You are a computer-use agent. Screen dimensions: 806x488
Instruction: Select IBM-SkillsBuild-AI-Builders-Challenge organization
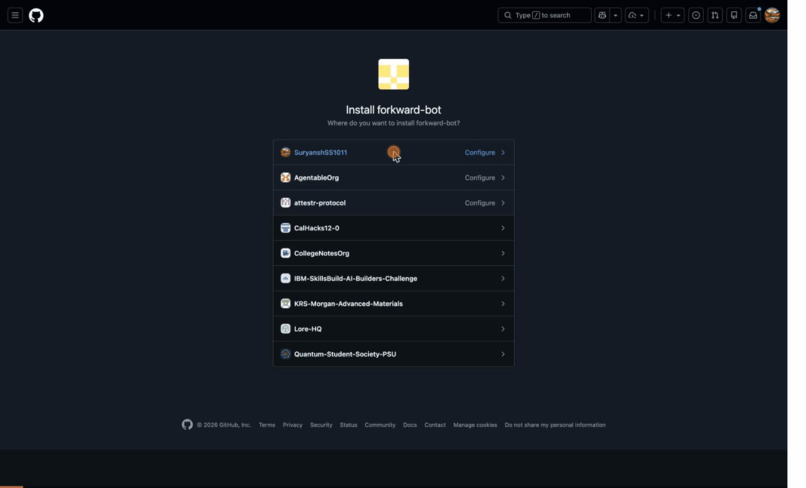pyautogui.click(x=394, y=278)
